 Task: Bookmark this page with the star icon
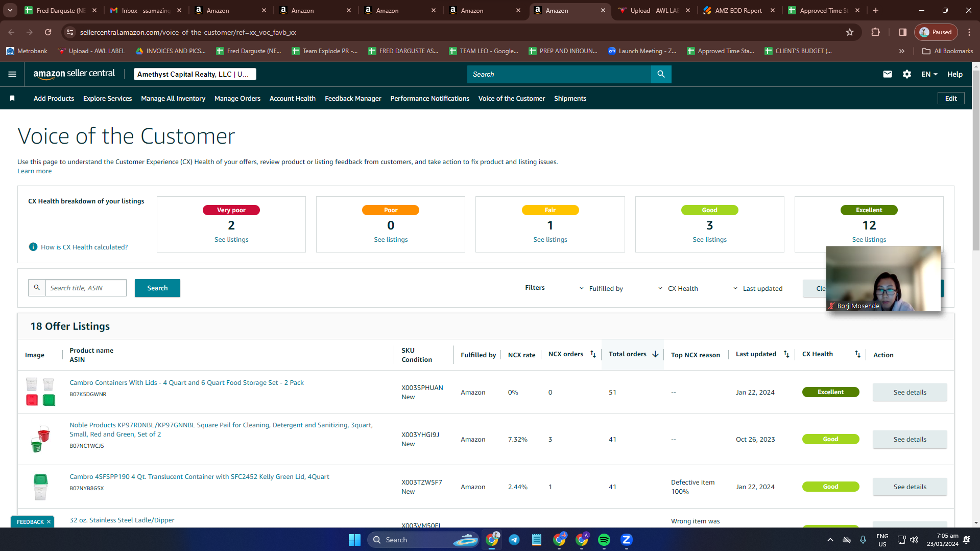click(850, 32)
